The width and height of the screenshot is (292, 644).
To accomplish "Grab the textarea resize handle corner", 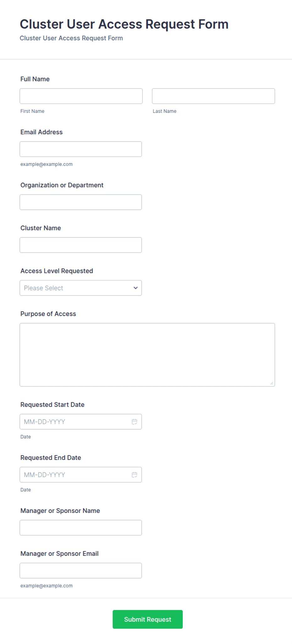I will pos(272,383).
